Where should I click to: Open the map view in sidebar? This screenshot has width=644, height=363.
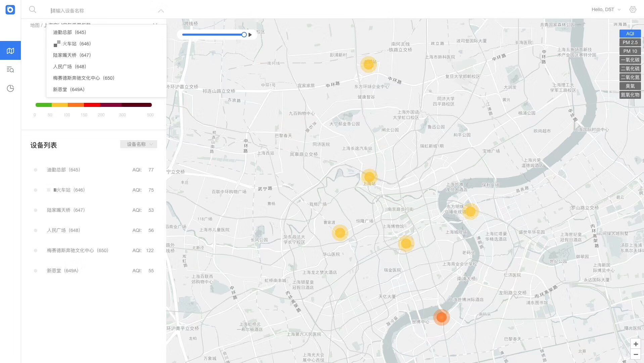coord(10,51)
